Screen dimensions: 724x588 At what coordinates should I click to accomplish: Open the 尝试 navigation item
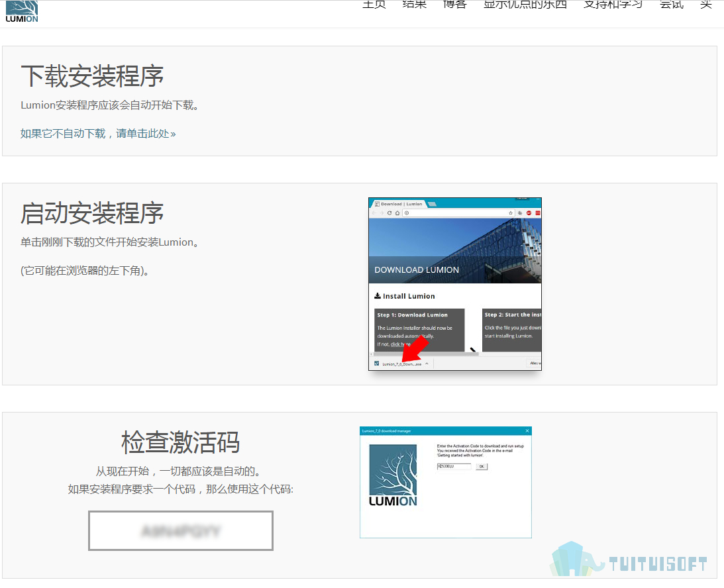(672, 5)
